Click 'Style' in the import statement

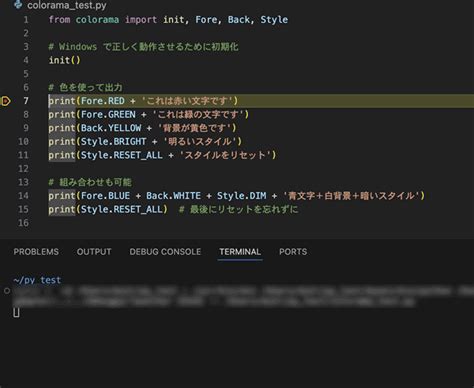[274, 20]
